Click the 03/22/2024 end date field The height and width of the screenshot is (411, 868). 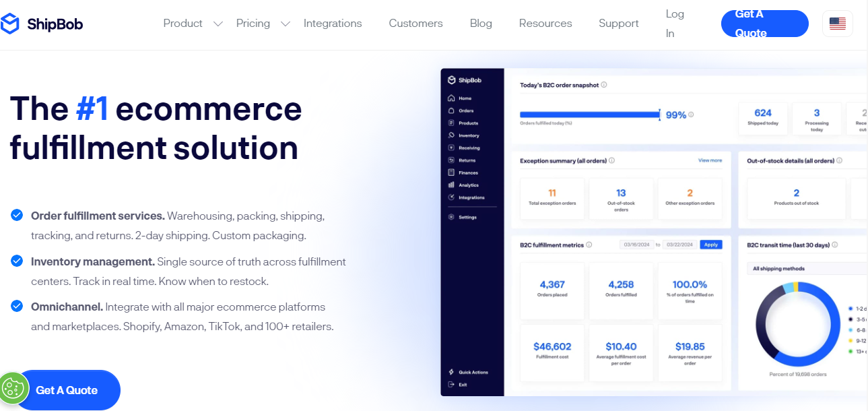tap(681, 245)
